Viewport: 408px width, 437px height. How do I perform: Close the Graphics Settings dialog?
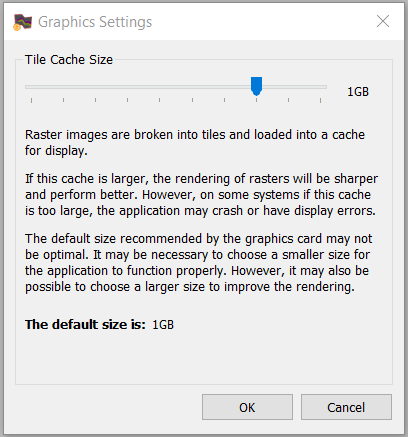383,21
